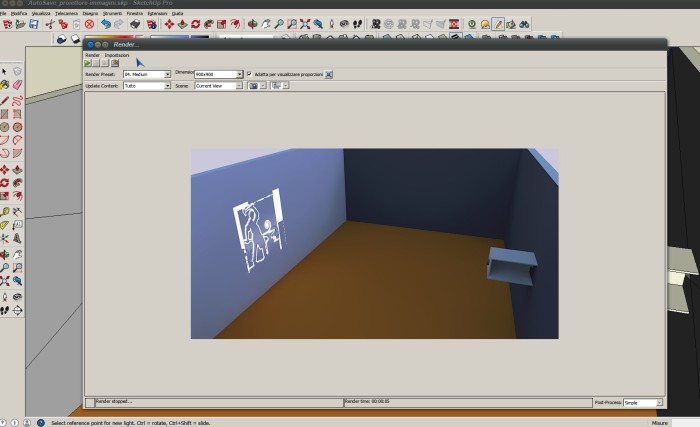Click the Undo arrow in top toolbar

[x=106, y=24]
